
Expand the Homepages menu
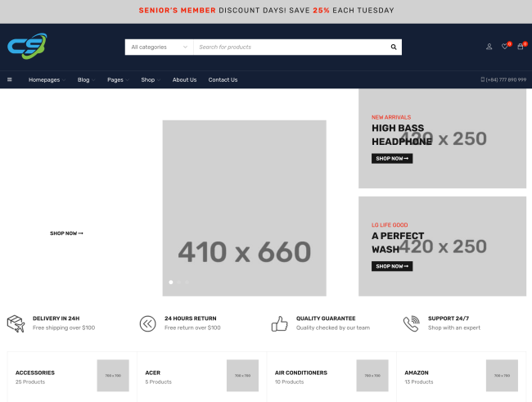click(46, 80)
